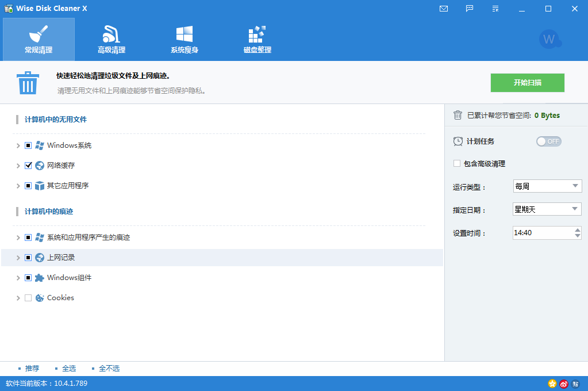588x391 pixels.
Task: Click the rightmost gray status bar icon
Action: coord(575,384)
